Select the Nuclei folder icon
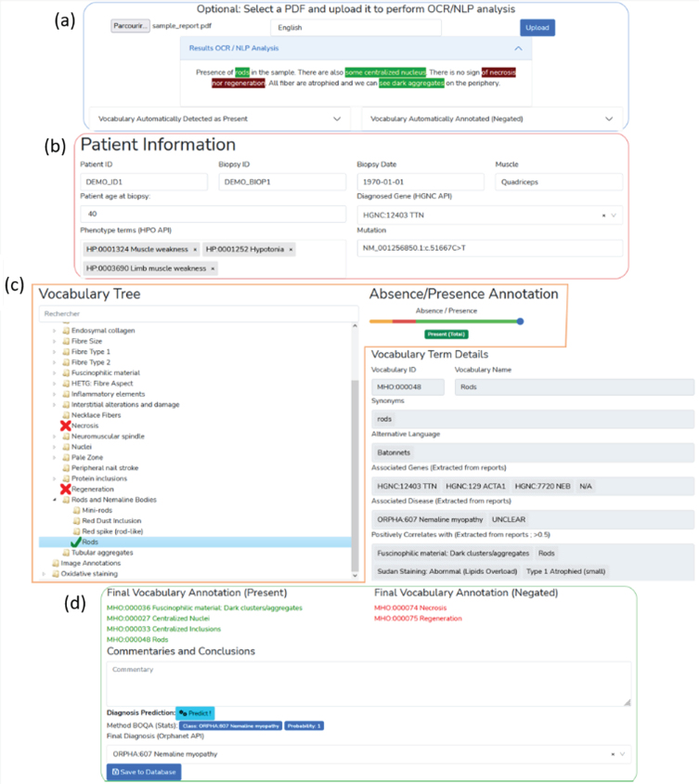 [66, 447]
